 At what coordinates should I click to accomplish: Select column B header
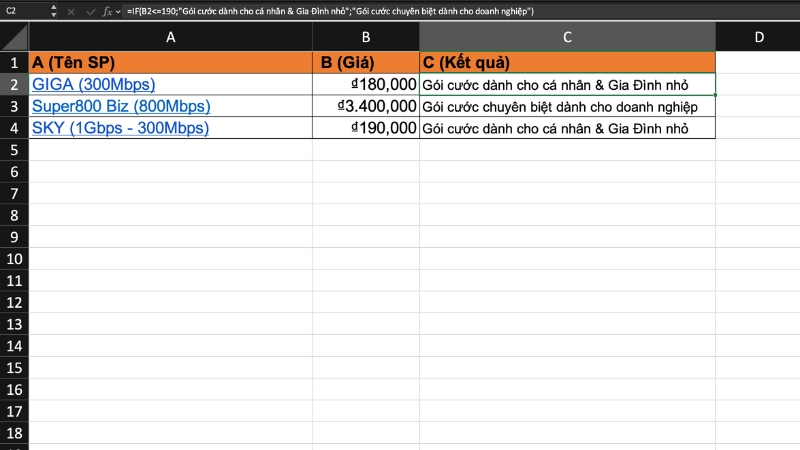click(x=366, y=37)
